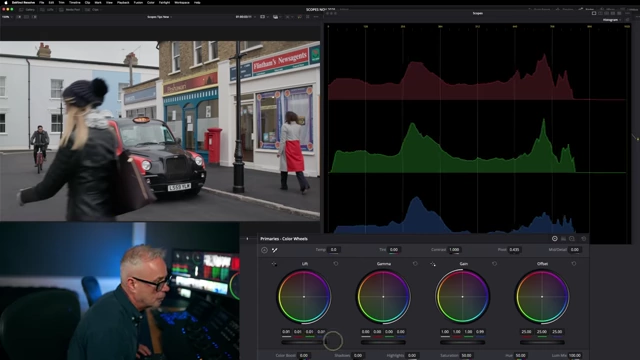The width and height of the screenshot is (640, 360).
Task: Open the Timeline menu
Action: click(x=75, y=2)
